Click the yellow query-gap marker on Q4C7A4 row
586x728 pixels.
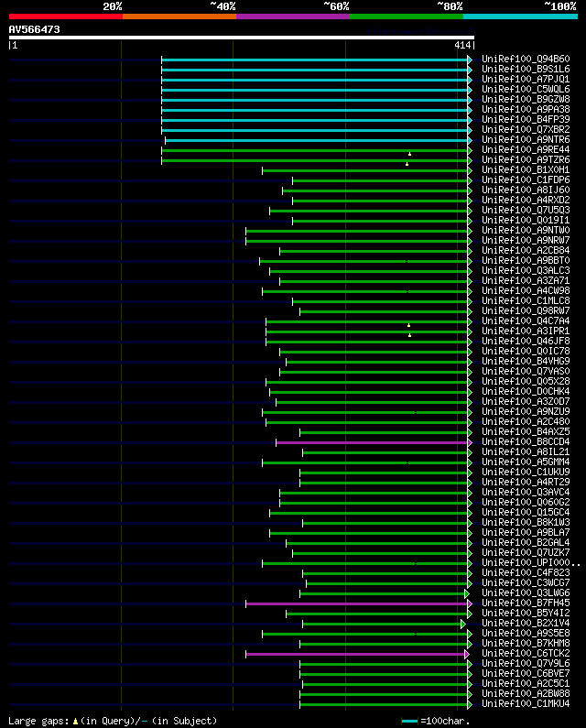[x=408, y=325]
